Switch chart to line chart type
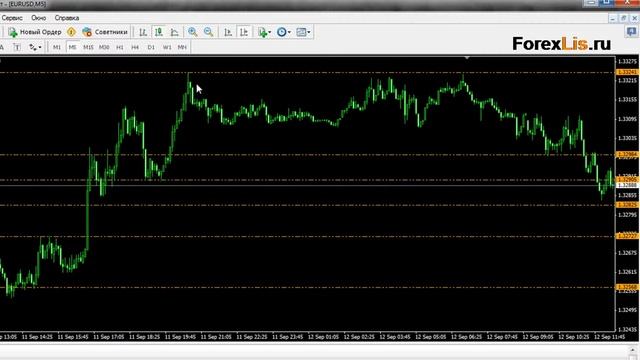The height and width of the screenshot is (360, 640). (175, 32)
